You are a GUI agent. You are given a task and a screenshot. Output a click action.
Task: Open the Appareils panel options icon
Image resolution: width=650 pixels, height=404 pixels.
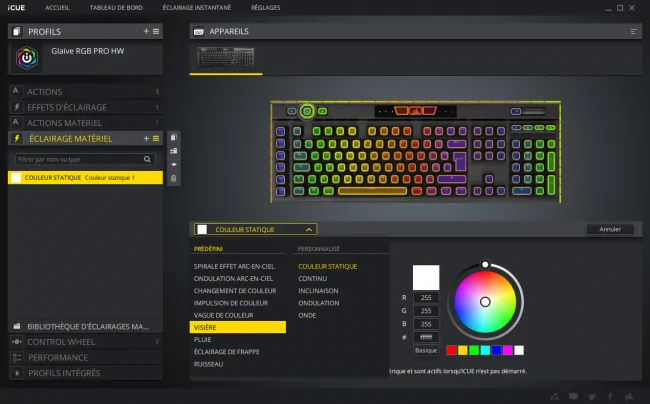(633, 31)
